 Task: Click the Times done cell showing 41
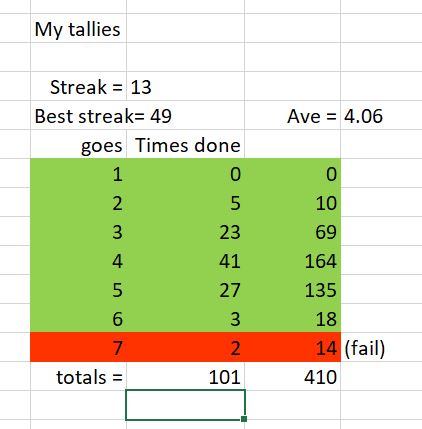click(185, 260)
